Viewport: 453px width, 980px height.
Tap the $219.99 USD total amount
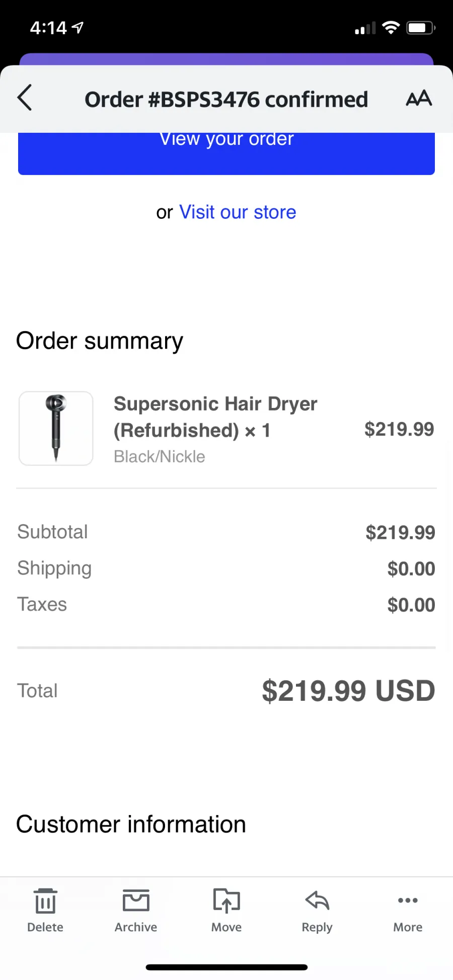tap(348, 691)
